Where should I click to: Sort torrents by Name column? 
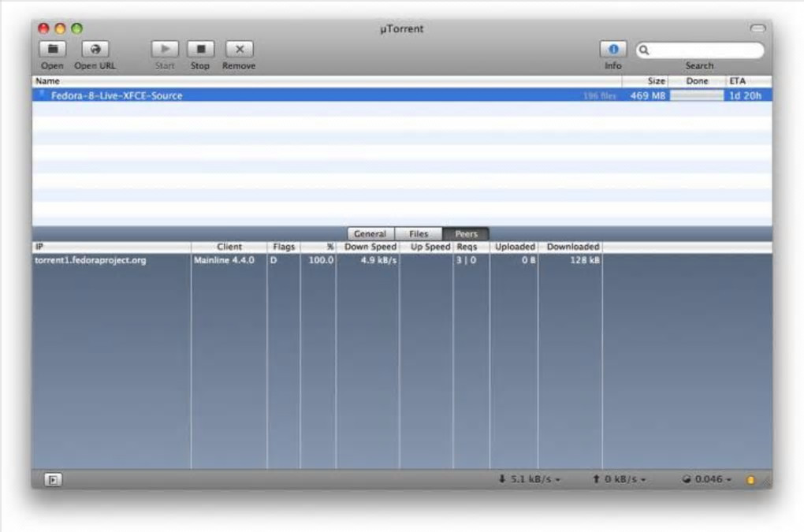(327, 81)
